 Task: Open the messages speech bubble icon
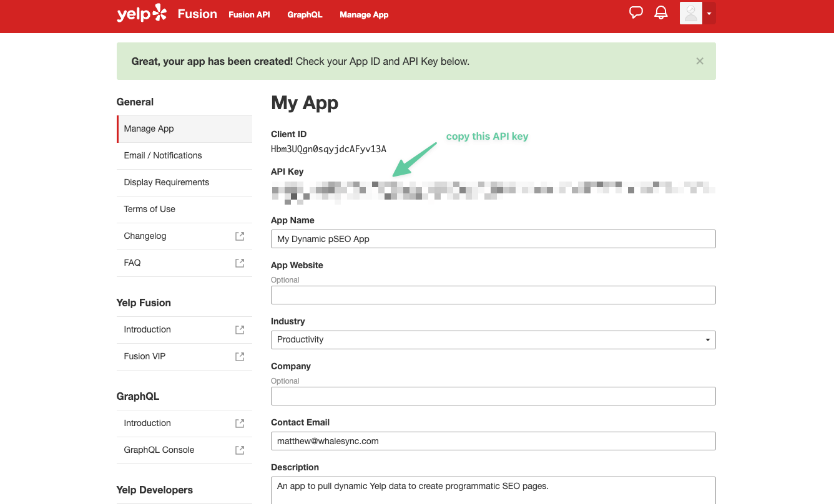click(x=636, y=12)
